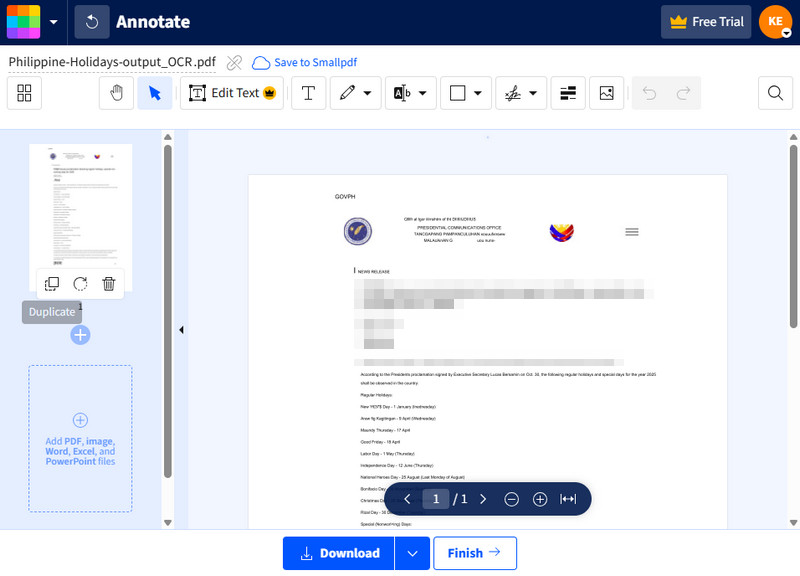Click the page number input field
This screenshot has height=576, width=800.
tap(435, 499)
